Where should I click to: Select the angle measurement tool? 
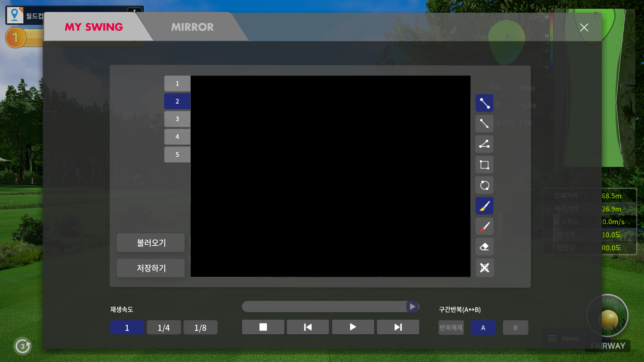(484, 144)
